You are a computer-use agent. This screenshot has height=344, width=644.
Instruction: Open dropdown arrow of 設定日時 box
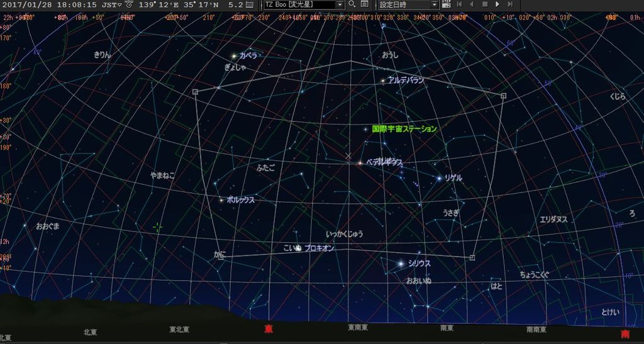click(435, 5)
